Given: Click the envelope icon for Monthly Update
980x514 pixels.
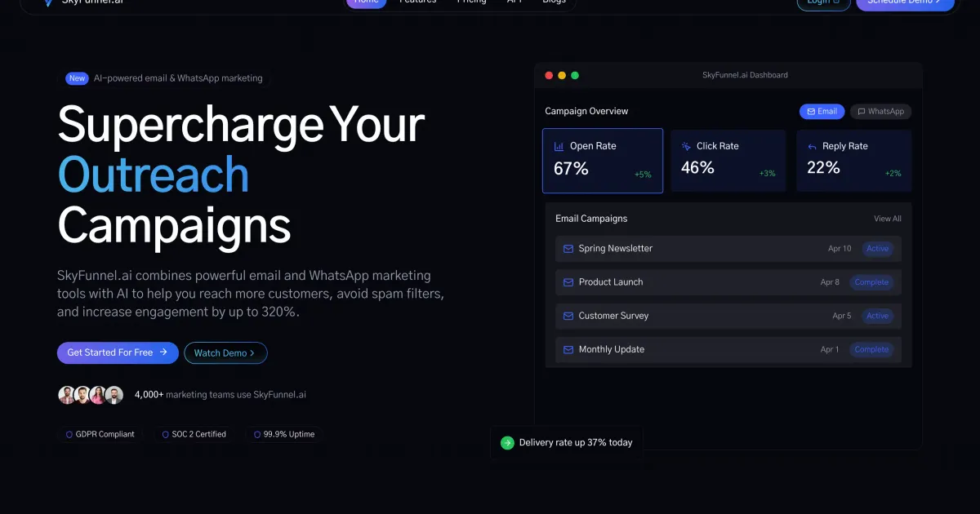Looking at the screenshot, I should [x=568, y=349].
